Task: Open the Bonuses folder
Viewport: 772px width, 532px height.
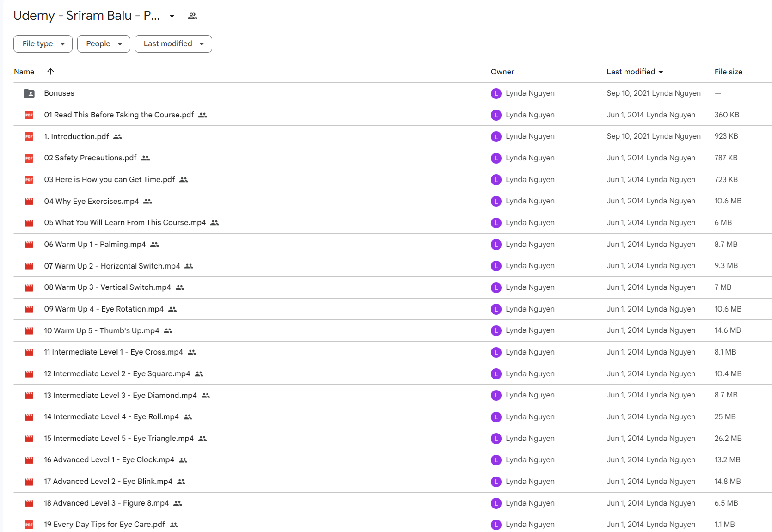Action: (x=59, y=93)
